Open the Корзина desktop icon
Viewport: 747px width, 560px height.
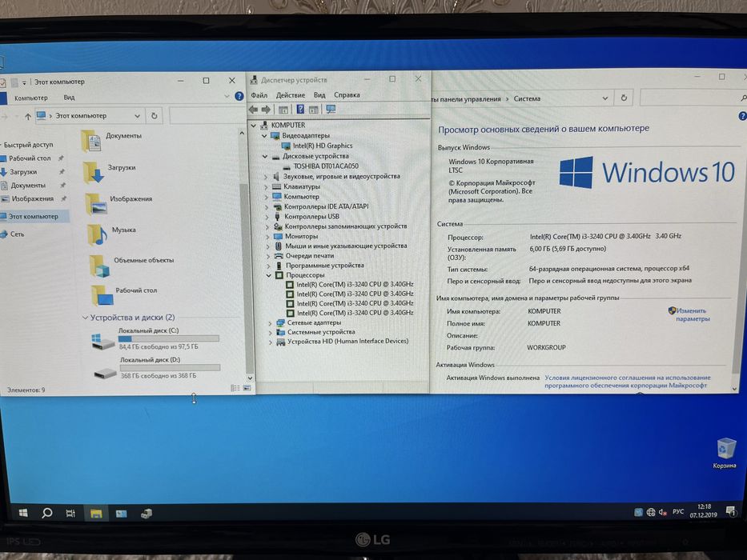(725, 454)
